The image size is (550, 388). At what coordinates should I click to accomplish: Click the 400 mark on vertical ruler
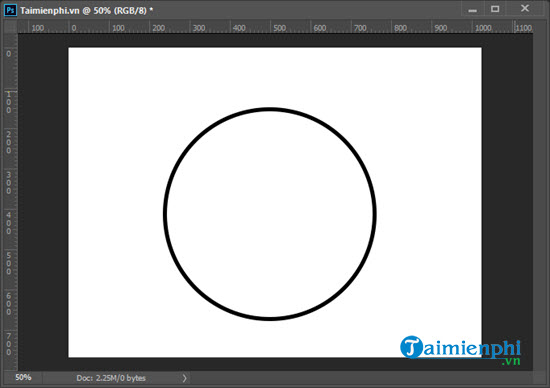pos(9,223)
